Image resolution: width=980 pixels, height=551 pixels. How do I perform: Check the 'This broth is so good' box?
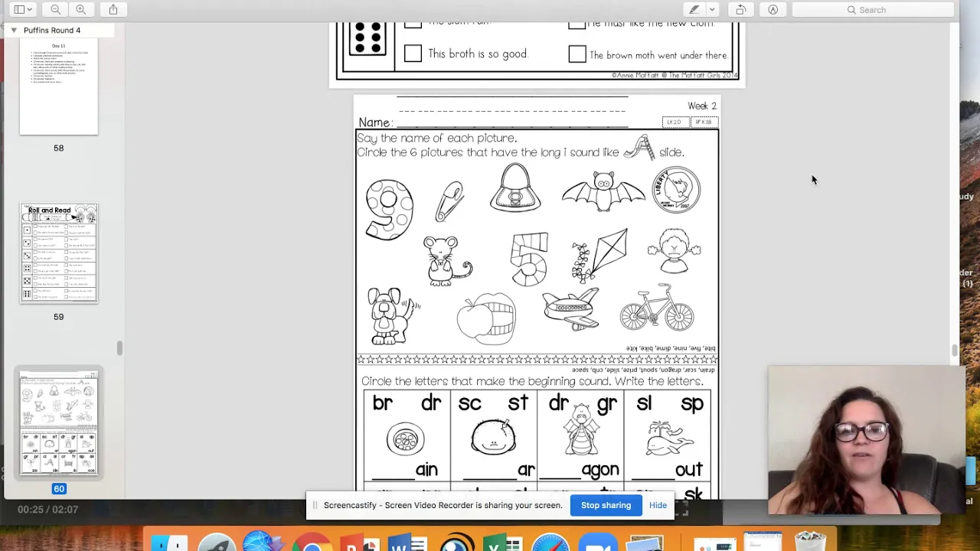(413, 54)
